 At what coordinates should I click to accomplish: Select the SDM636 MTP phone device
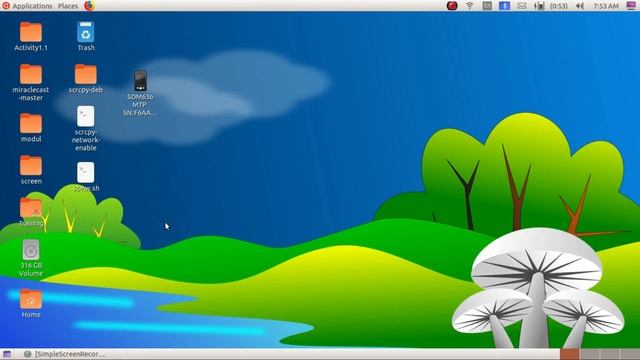pyautogui.click(x=140, y=93)
